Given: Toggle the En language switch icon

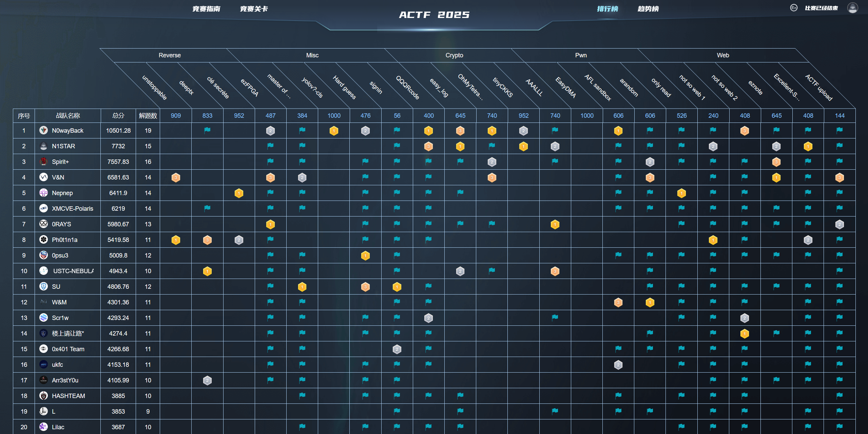Looking at the screenshot, I should (x=793, y=8).
